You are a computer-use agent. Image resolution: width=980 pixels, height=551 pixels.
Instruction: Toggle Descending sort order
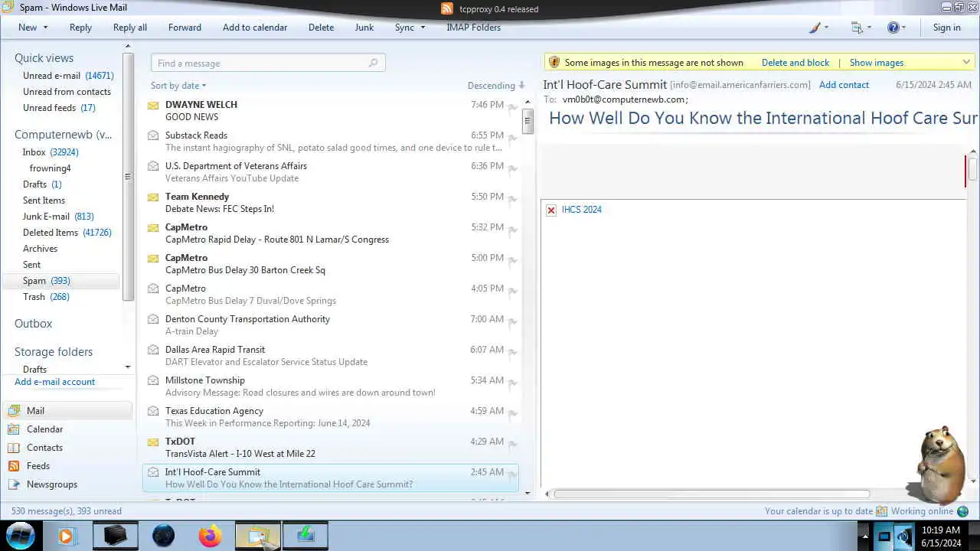[496, 86]
